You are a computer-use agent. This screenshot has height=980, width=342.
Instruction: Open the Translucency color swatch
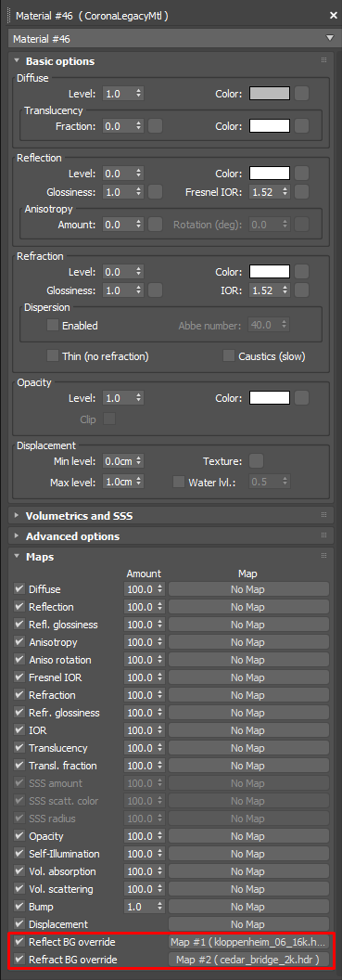coord(270,126)
